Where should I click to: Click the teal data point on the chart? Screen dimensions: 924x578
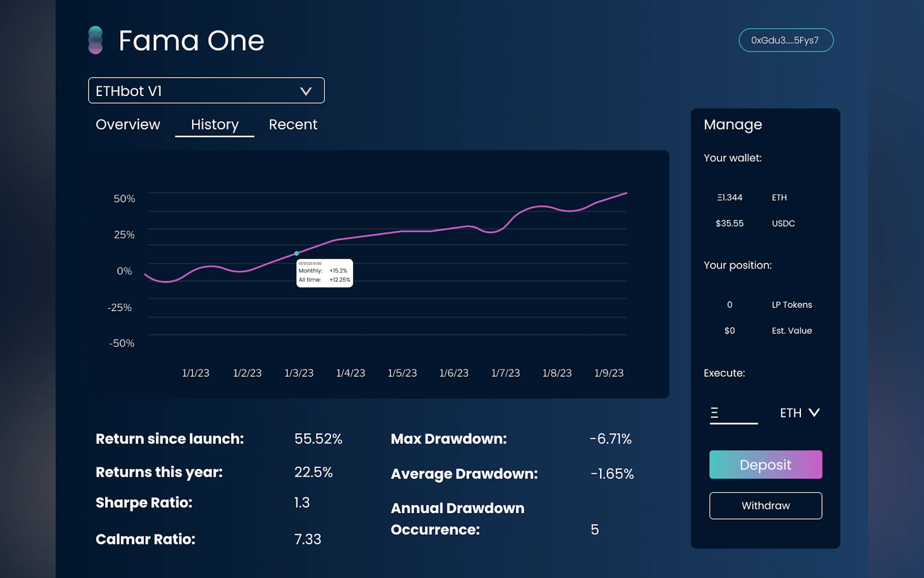296,253
